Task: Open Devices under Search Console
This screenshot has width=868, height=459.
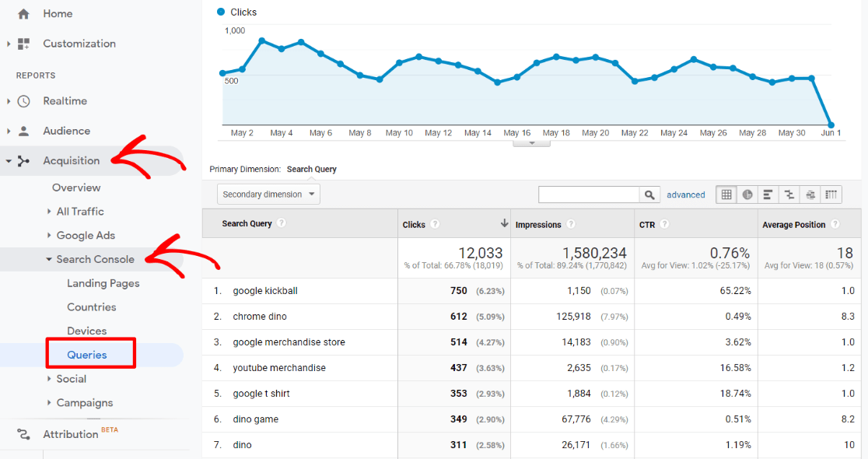Action: click(x=86, y=331)
